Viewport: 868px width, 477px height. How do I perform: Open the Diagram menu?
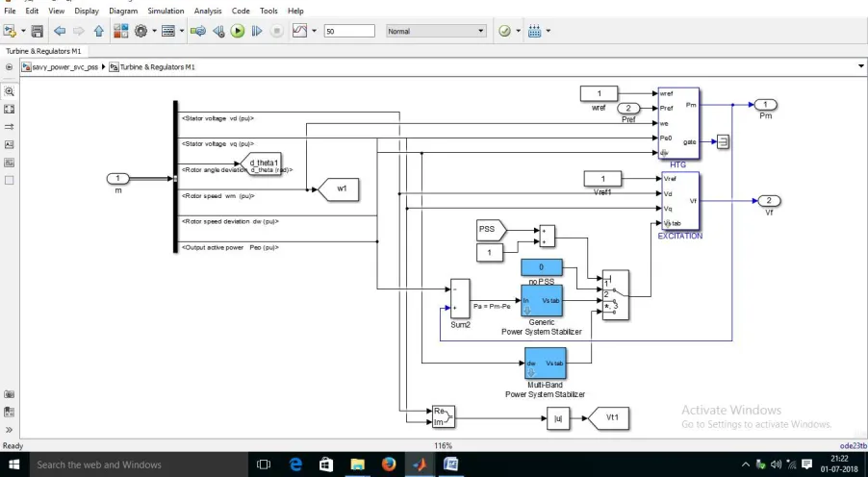tap(123, 11)
